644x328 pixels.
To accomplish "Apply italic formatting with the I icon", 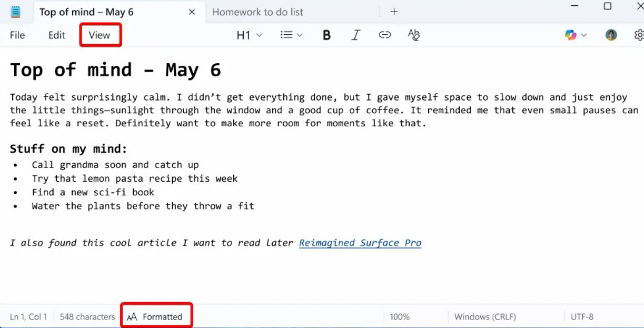I will click(x=356, y=35).
